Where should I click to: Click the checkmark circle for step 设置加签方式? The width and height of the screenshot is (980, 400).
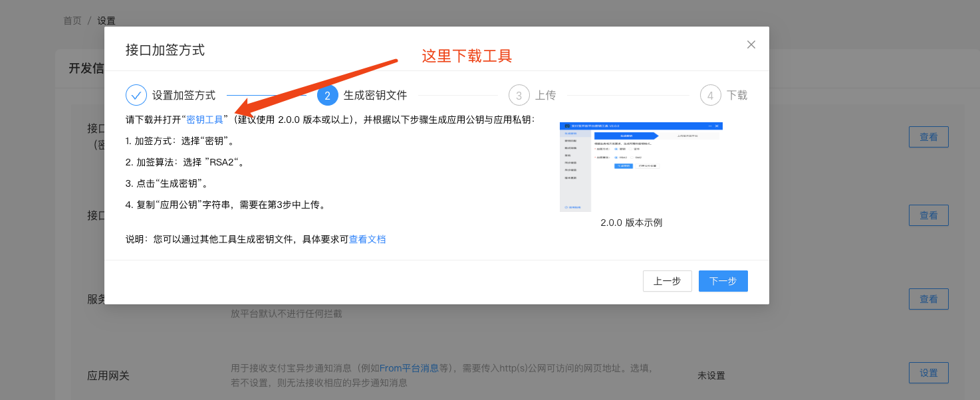point(136,95)
